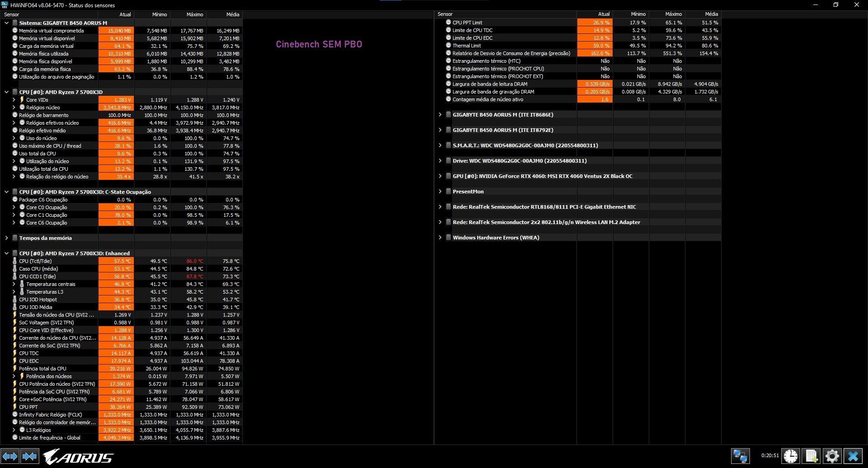Collapse the 5700X3D Enhanced group
868x468 pixels.
pyautogui.click(x=6, y=253)
